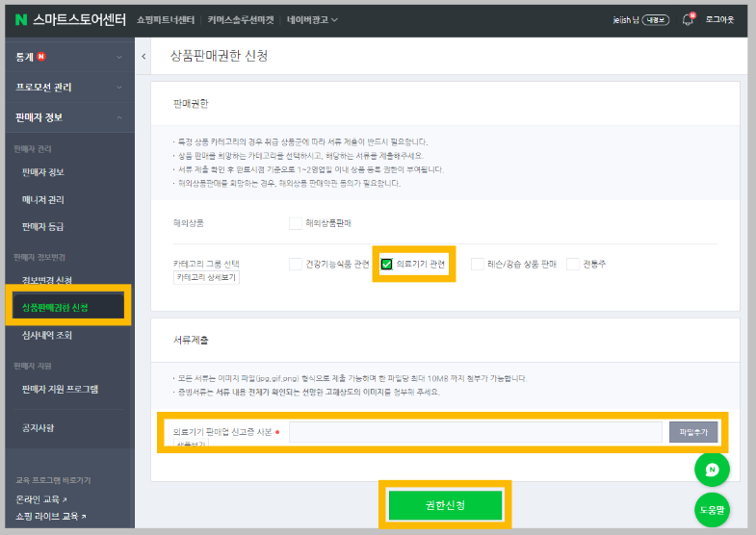The width and height of the screenshot is (756, 535).
Task: Open the green Naver TalkTalk chat button
Action: (712, 470)
